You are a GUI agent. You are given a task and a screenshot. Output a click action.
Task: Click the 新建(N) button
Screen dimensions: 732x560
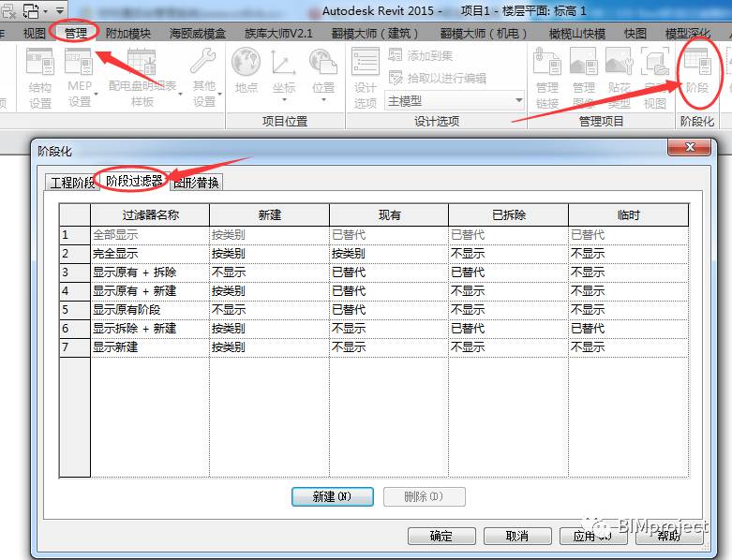click(333, 496)
